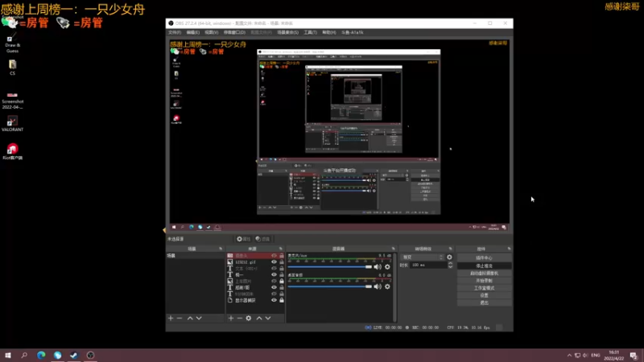Increase transition duration with up arrow
Viewport: 644px width, 362px height.
[x=450, y=264]
